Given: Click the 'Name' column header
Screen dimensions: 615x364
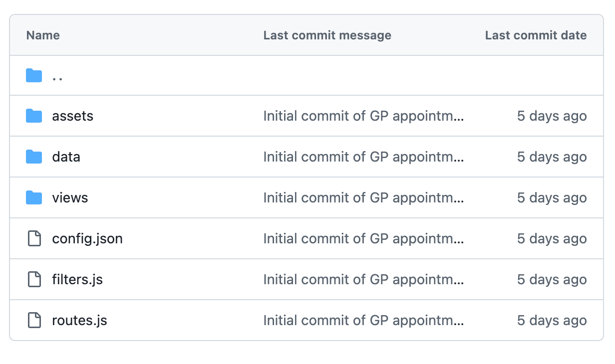Looking at the screenshot, I should pyautogui.click(x=43, y=35).
